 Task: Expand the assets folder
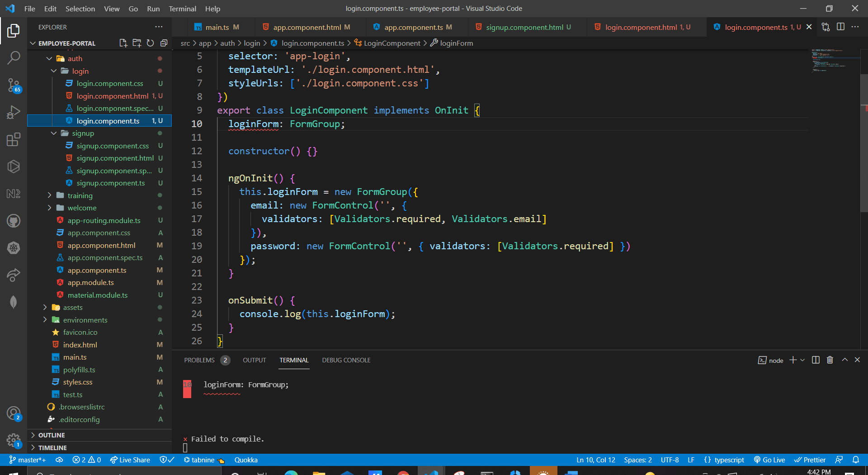[x=45, y=307]
